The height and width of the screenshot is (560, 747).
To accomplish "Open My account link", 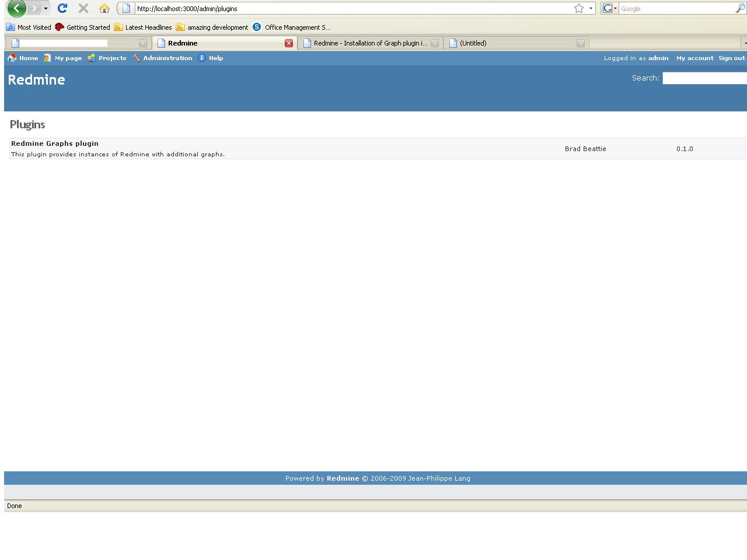I will (695, 58).
